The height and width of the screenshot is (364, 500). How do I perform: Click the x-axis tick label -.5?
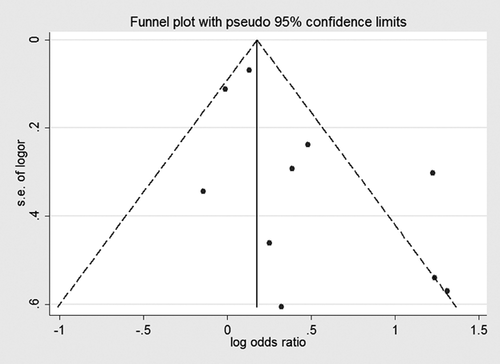143,330
